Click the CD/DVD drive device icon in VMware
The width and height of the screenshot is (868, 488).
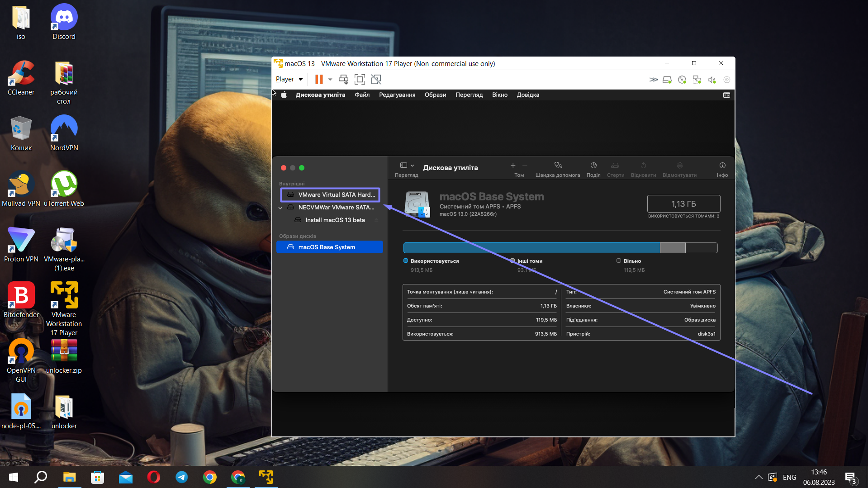(x=682, y=80)
